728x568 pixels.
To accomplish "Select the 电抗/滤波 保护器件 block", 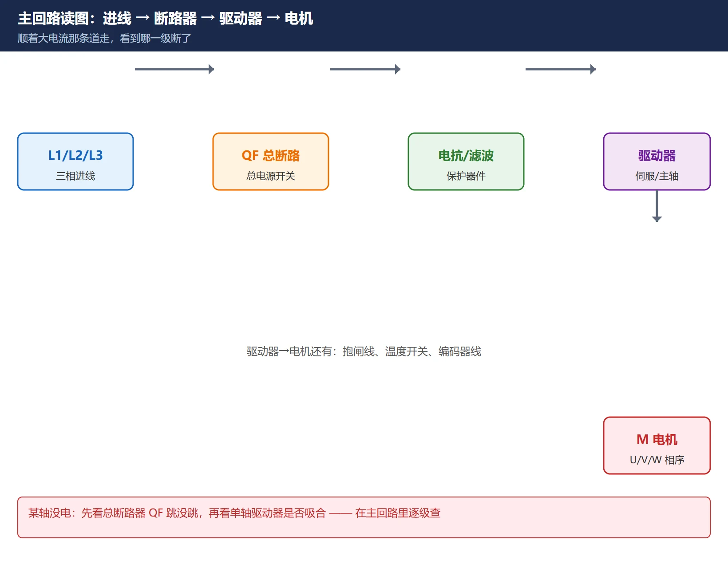I will (x=466, y=162).
